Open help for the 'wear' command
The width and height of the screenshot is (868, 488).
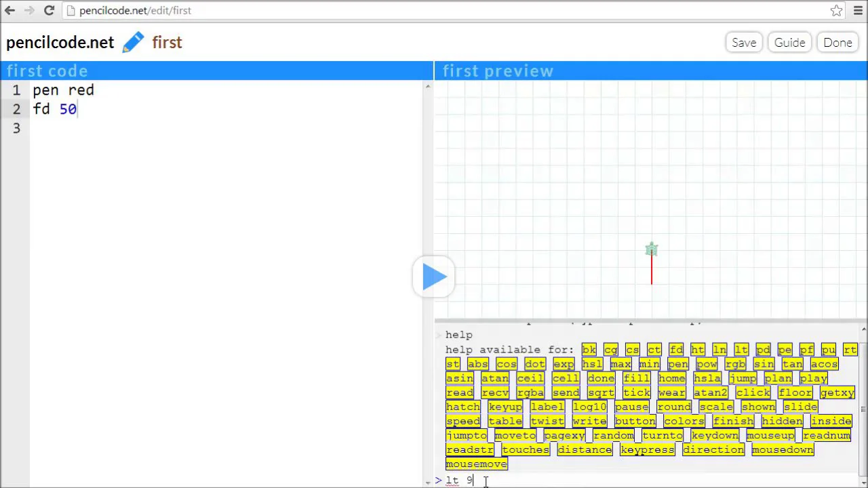[671, 392]
